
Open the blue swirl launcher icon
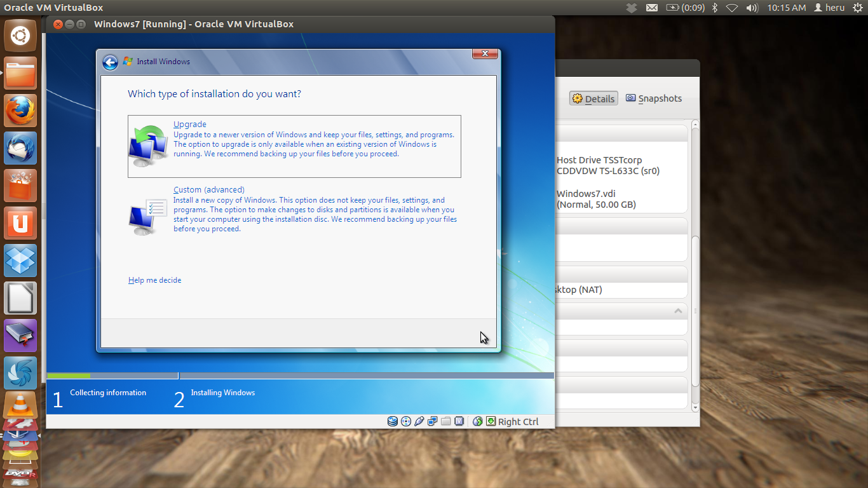click(x=20, y=373)
